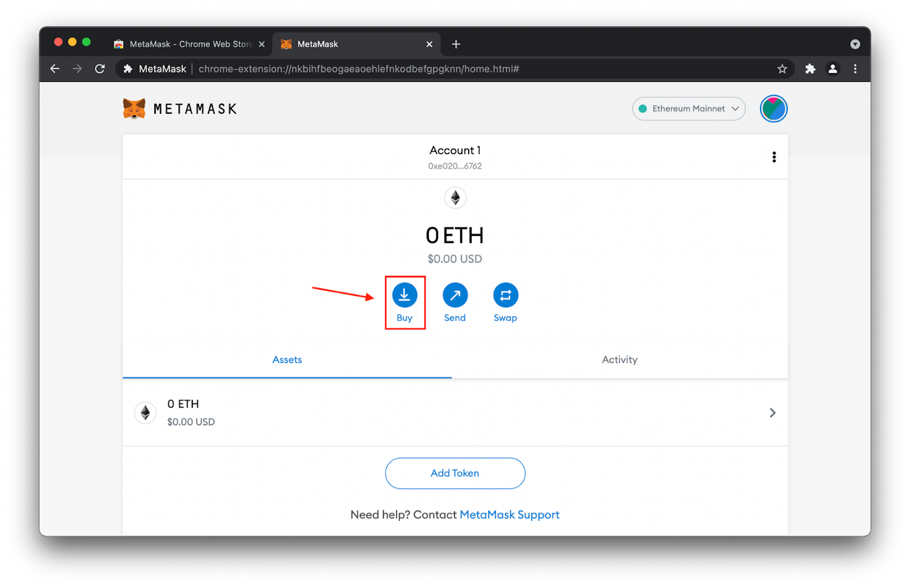Click the 0 ETH label in the asset row
The image size is (910, 588).
coord(183,404)
